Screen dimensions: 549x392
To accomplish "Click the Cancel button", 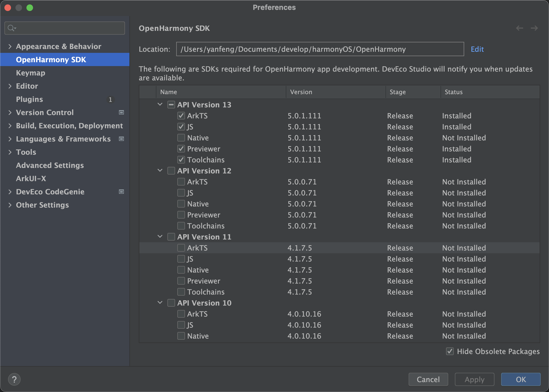I will tap(428, 379).
